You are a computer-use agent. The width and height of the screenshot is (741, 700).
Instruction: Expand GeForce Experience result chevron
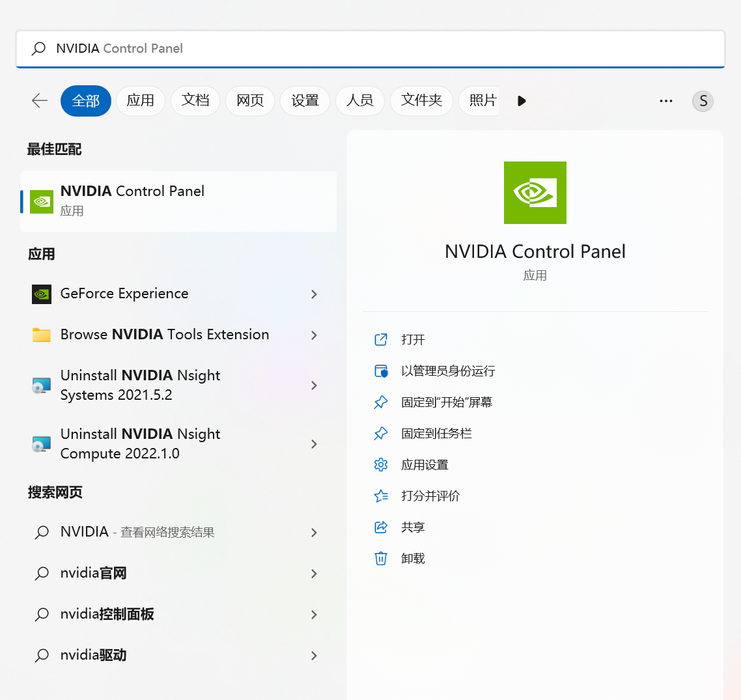pyautogui.click(x=315, y=294)
